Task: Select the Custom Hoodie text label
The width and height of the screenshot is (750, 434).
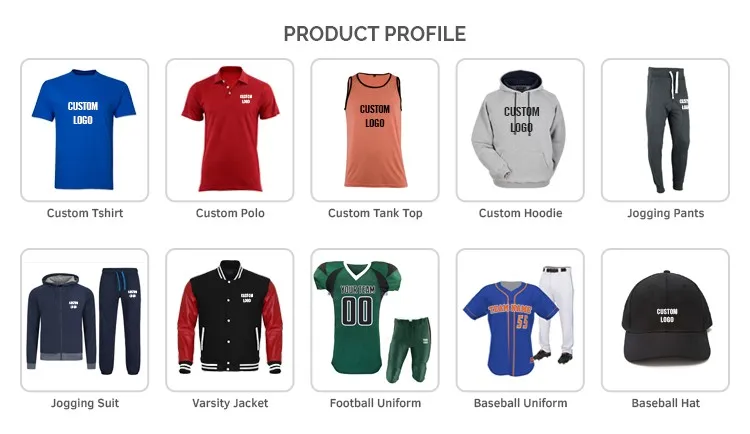Action: point(520,213)
